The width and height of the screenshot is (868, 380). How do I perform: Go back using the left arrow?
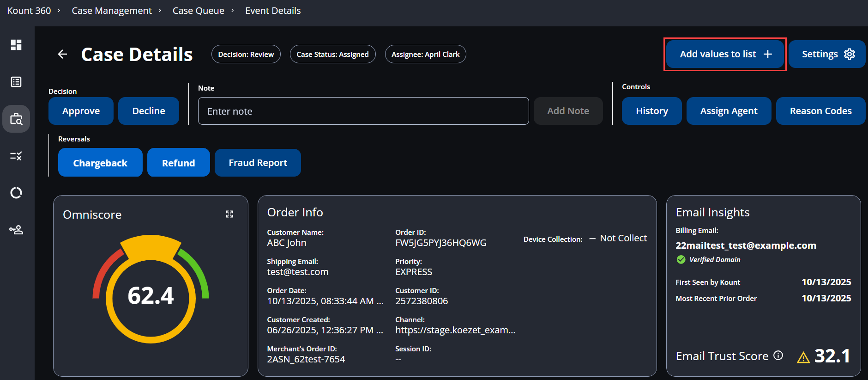(x=62, y=55)
